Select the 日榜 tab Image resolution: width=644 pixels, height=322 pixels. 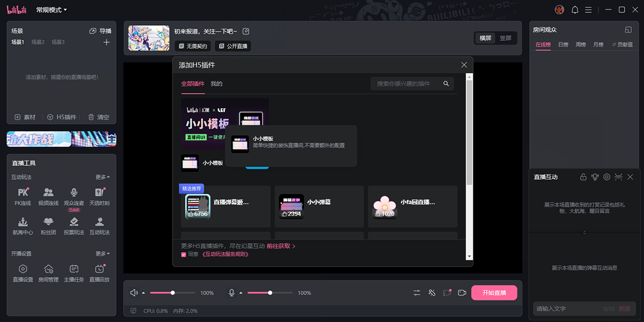[x=563, y=45]
